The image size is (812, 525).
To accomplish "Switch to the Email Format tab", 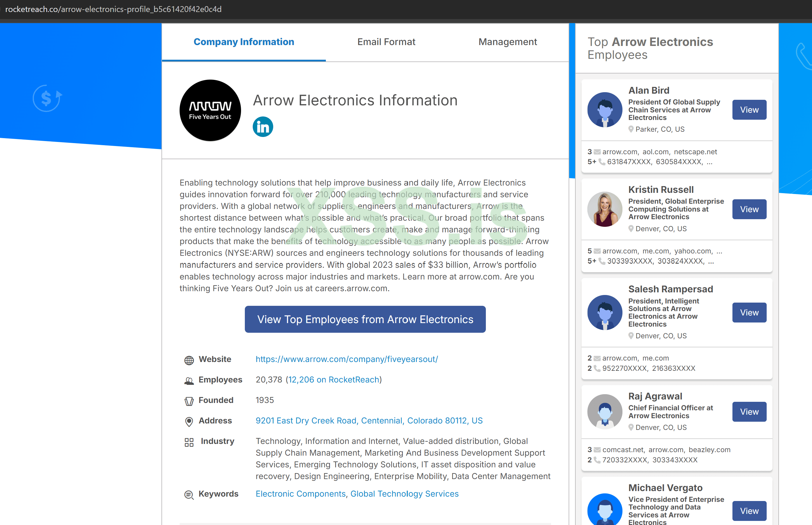I will click(386, 42).
